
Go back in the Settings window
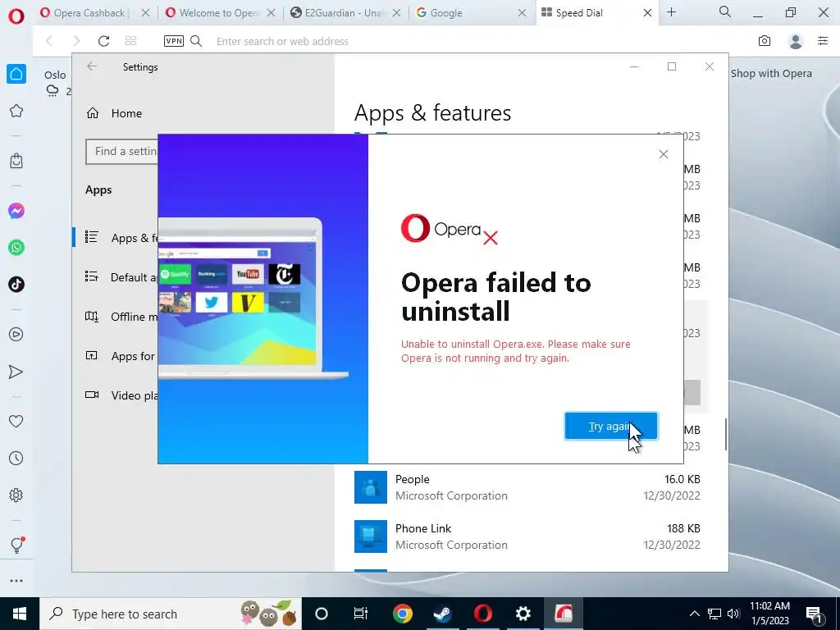tap(92, 66)
